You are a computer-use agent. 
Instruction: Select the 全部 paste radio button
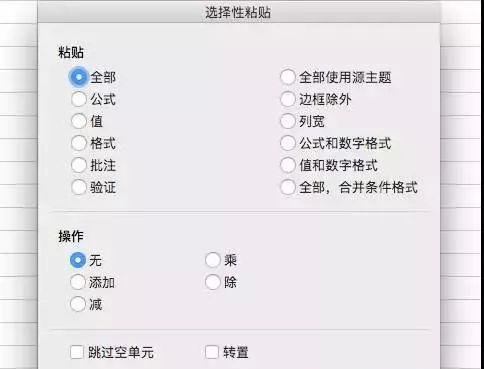(79, 77)
